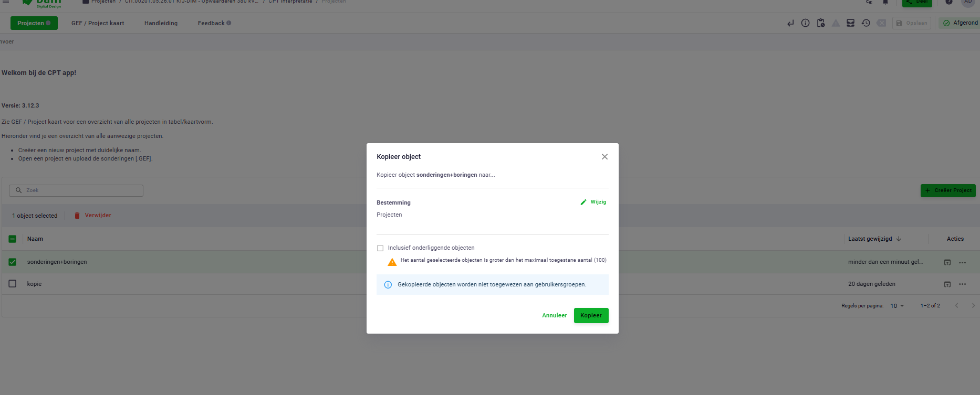The height and width of the screenshot is (395, 980).
Task: Tick the checkbox for kopie row
Action: coord(13,284)
